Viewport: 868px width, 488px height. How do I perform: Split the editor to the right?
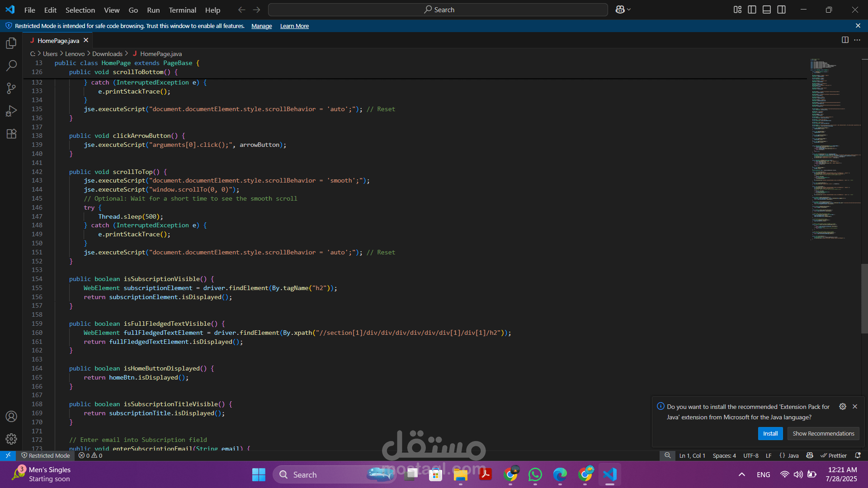coord(844,40)
